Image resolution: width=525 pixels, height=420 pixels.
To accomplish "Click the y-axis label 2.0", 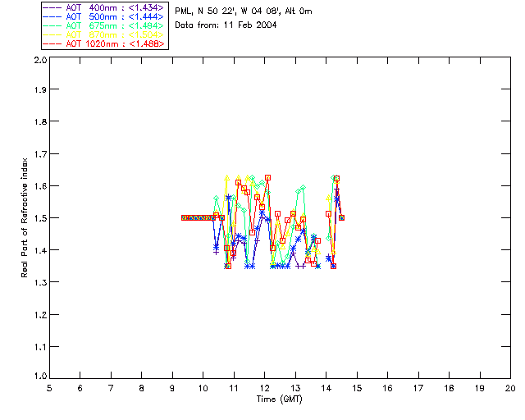I will coord(40,60).
